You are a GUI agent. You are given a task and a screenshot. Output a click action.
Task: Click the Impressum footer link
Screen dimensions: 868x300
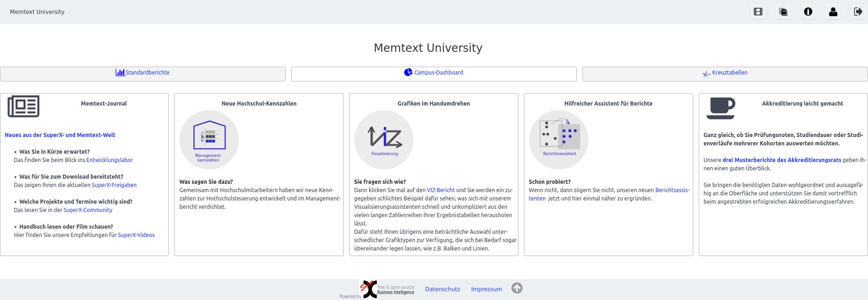pos(486,289)
